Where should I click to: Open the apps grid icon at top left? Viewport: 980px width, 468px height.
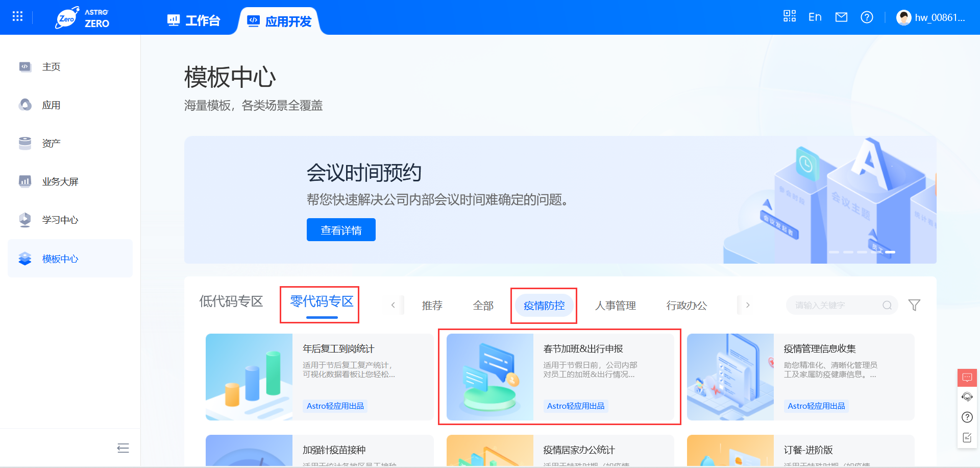17,17
